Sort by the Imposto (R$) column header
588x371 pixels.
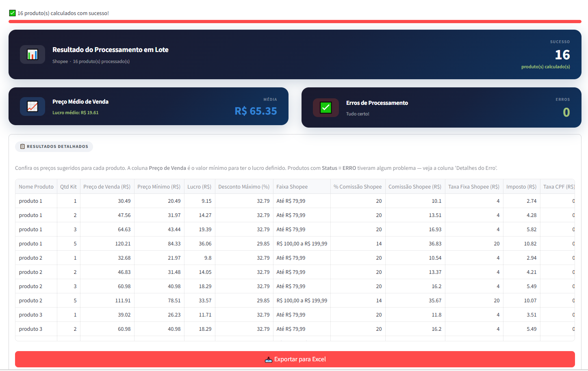tap(521, 187)
